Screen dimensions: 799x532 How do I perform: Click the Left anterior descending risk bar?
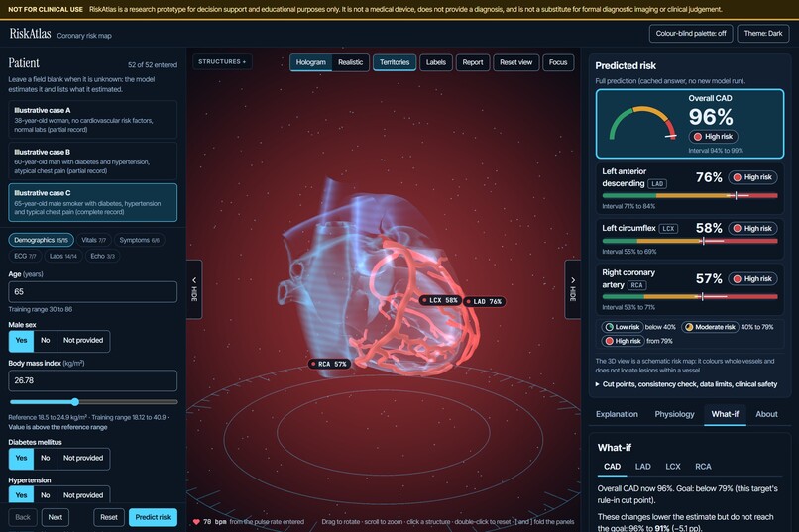coord(689,195)
